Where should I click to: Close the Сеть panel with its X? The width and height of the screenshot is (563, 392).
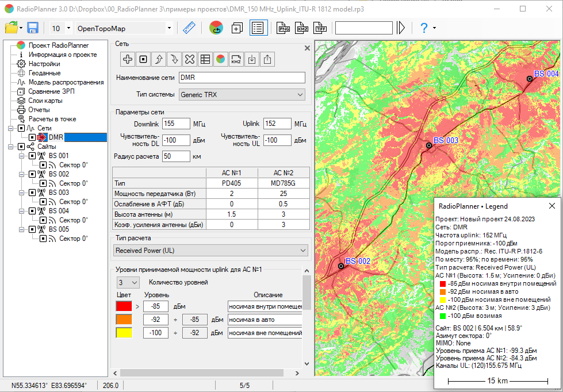(307, 48)
